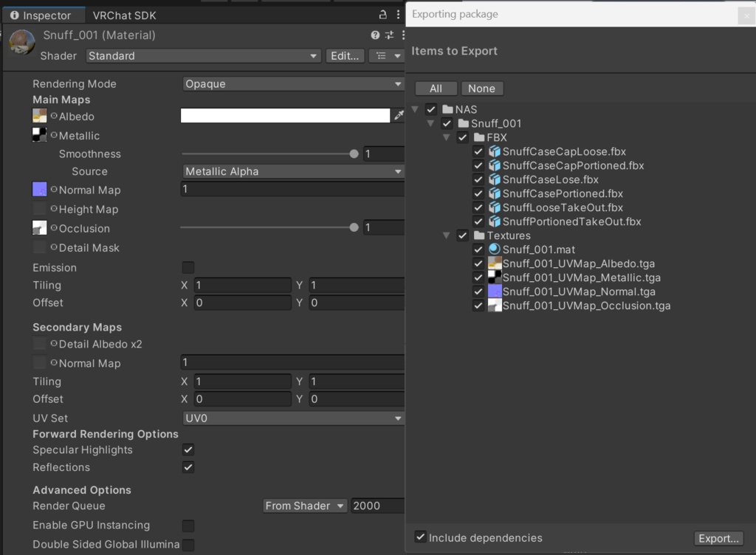Click the Metallic.tga texture icon
756x555 pixels.
tap(495, 277)
